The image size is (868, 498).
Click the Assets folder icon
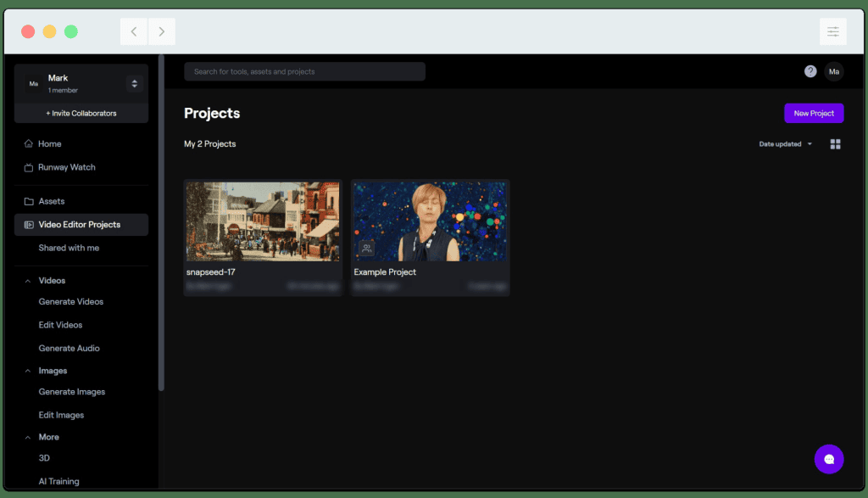tap(29, 202)
